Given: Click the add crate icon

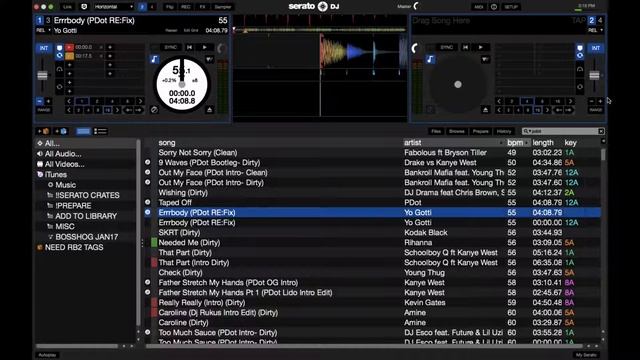Looking at the screenshot, I should pyautogui.click(x=43, y=131).
